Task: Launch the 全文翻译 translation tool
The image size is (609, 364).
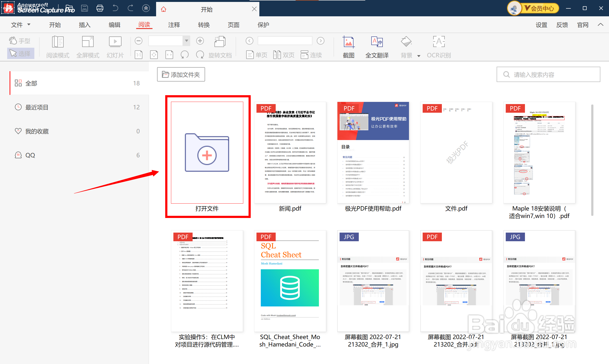Action: click(x=377, y=47)
